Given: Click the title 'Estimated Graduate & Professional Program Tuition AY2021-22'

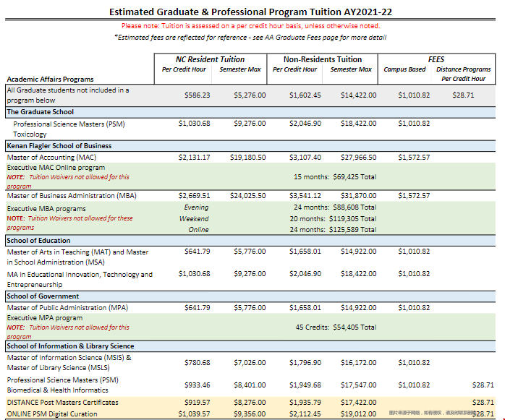Looking at the screenshot, I should point(250,12).
